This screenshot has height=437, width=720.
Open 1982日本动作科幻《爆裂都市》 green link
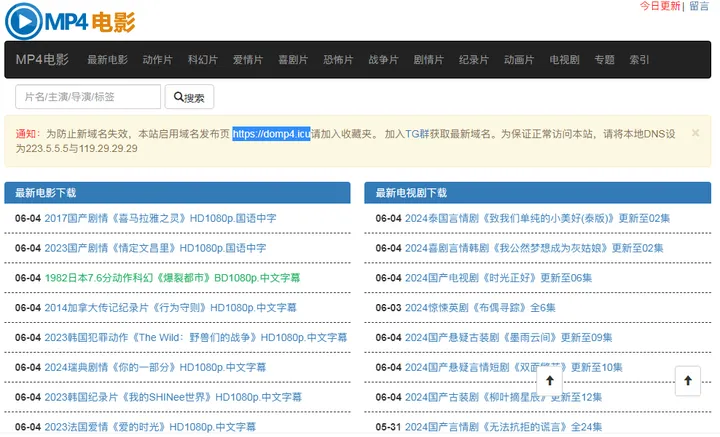pyautogui.click(x=172, y=278)
